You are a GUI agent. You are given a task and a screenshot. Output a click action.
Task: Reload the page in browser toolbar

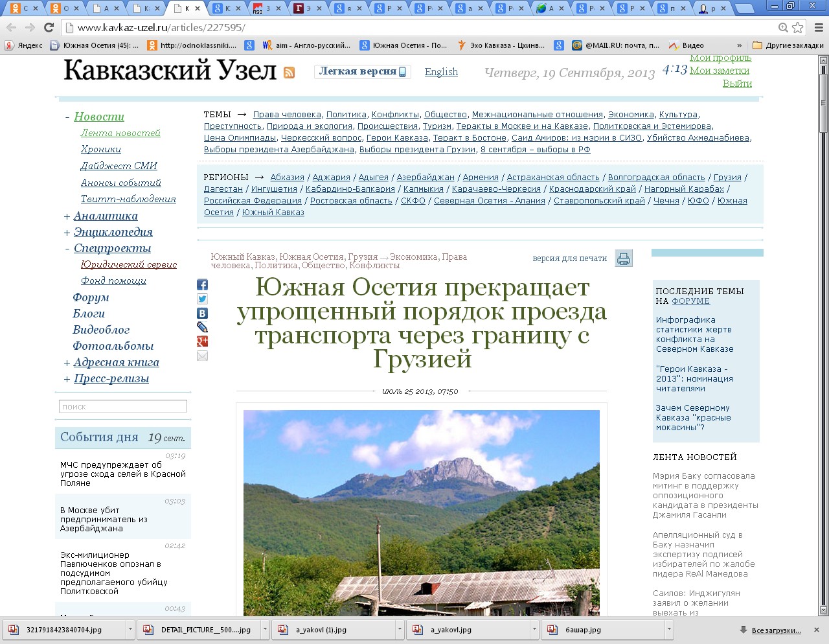[49, 27]
